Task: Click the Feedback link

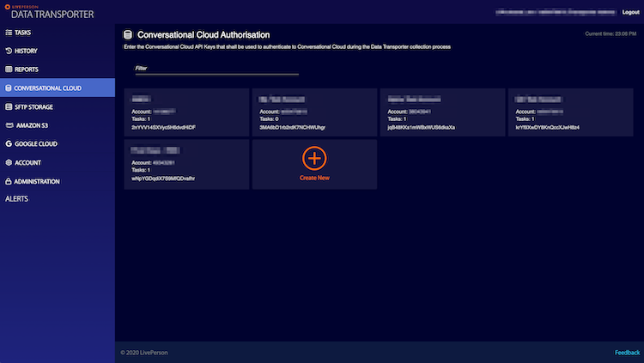Action: pos(627,353)
